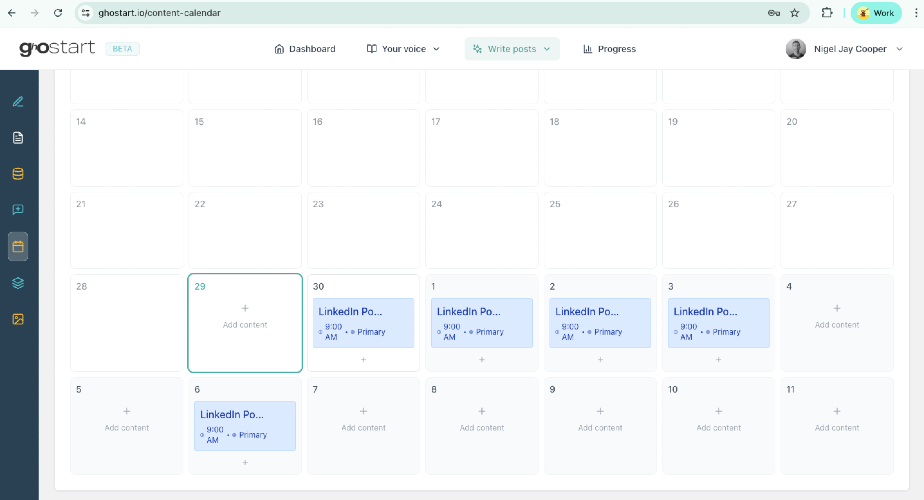Image resolution: width=924 pixels, height=500 pixels.
Task: Open the image icon in sidebar
Action: [x=18, y=319]
